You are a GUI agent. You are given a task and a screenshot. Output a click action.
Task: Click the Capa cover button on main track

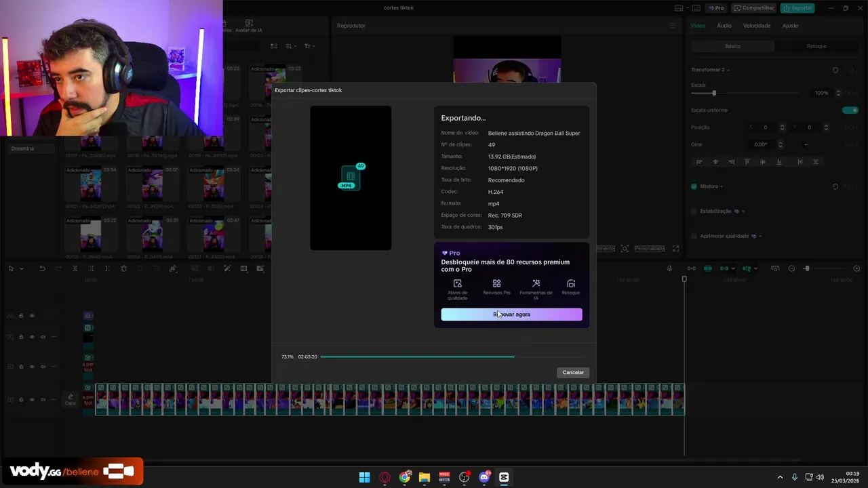click(71, 399)
